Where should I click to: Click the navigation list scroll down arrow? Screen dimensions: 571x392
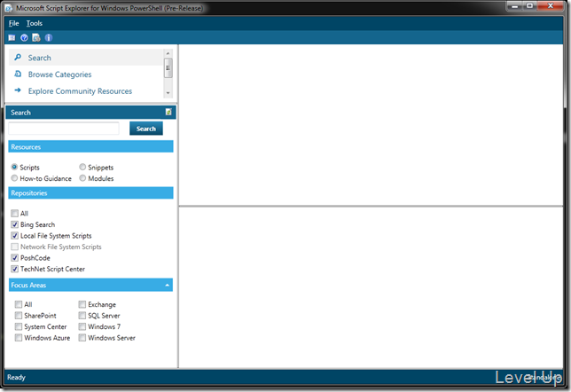168,93
